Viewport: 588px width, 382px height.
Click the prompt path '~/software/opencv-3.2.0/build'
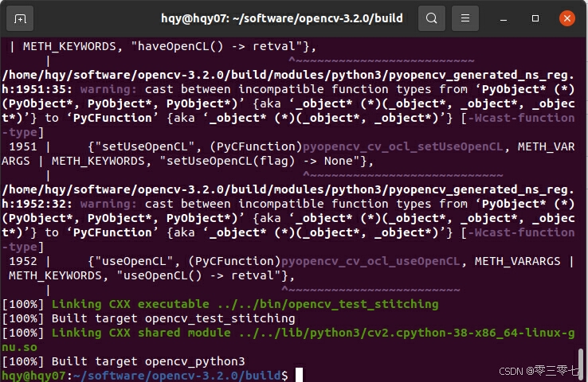point(177,376)
